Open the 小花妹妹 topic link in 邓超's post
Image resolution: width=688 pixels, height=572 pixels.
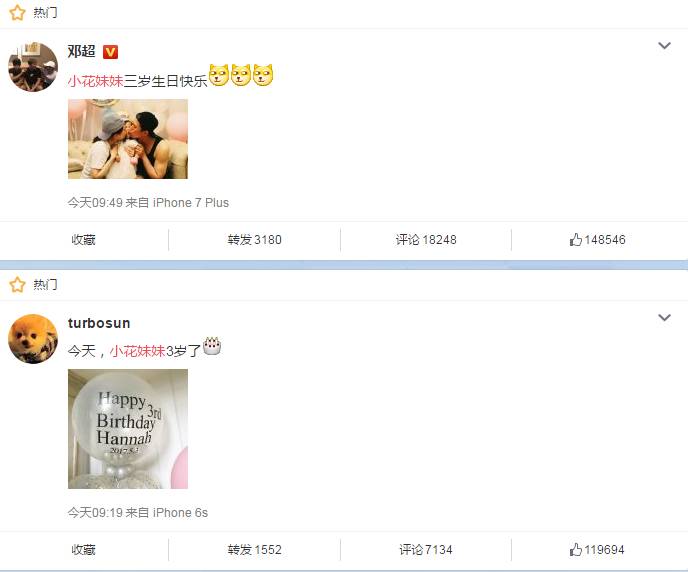(x=95, y=81)
